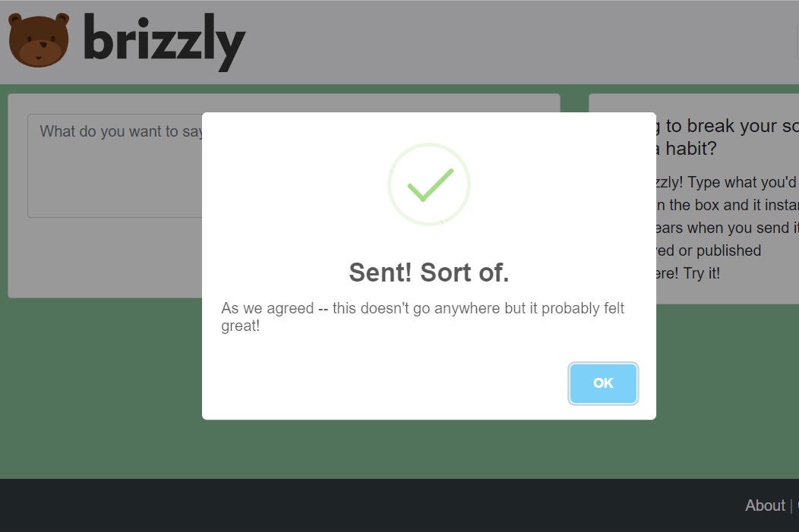Click the dialog message about 'As we agreed'
The image size is (799, 532).
[x=422, y=316]
